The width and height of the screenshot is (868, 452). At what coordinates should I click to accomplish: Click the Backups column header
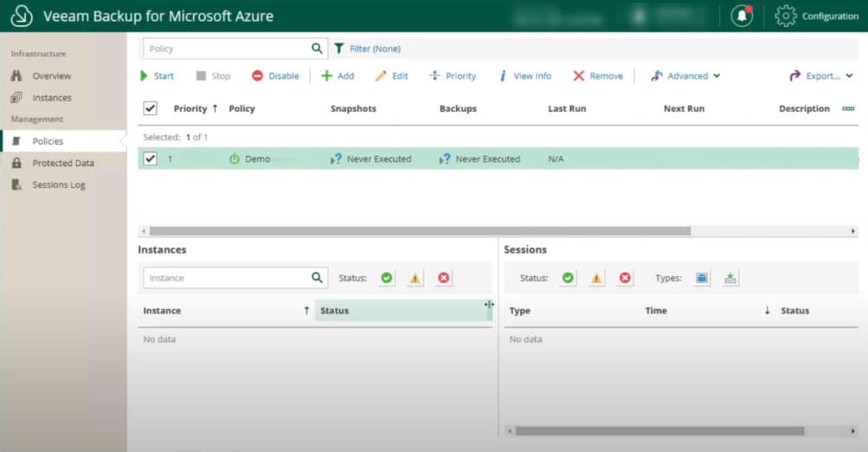458,108
